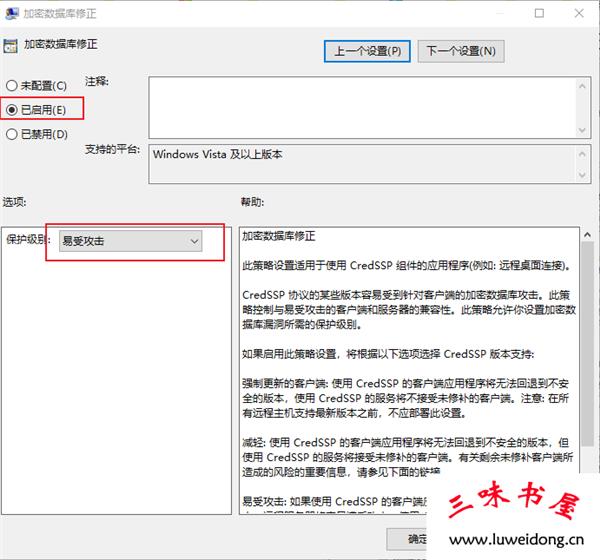Click the chevron arrow of 保护级别 combo box
Screen dimensions: 600x560
tap(194, 240)
